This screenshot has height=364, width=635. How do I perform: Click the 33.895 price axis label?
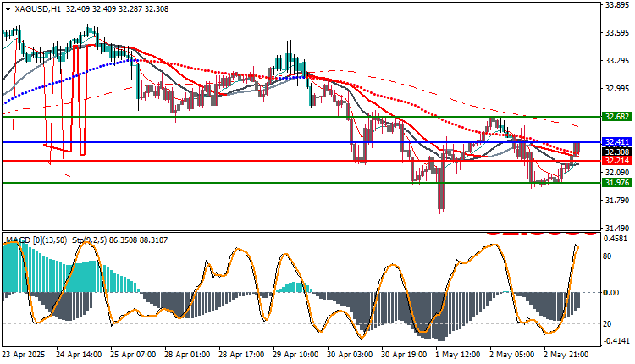point(616,5)
